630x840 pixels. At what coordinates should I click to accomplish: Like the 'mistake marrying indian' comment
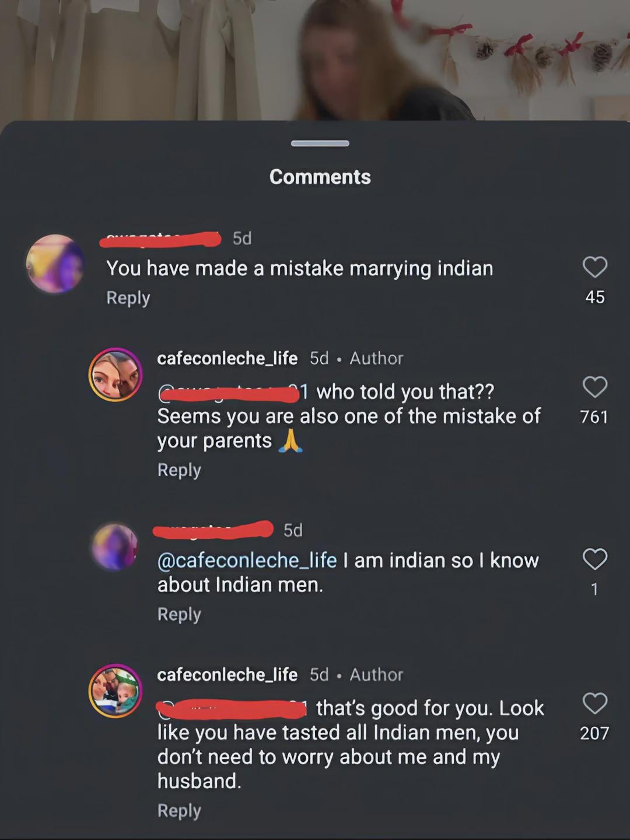[x=595, y=267]
